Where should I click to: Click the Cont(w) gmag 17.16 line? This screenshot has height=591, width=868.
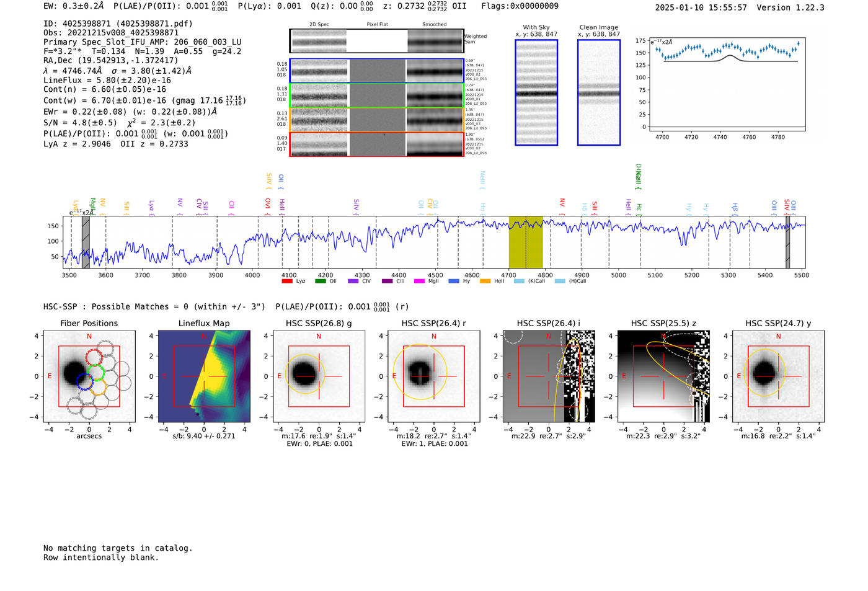(x=144, y=100)
